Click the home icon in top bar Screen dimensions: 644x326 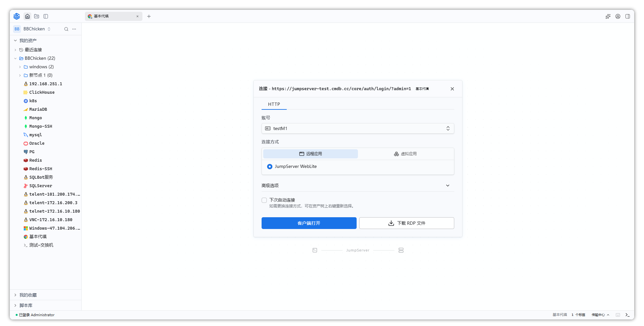coord(27,16)
